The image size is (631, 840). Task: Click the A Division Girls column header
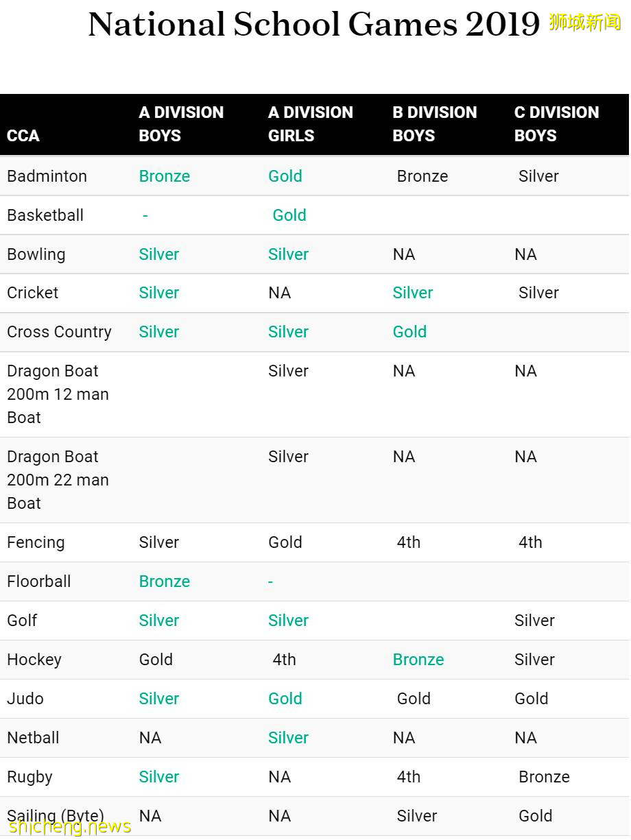(310, 124)
